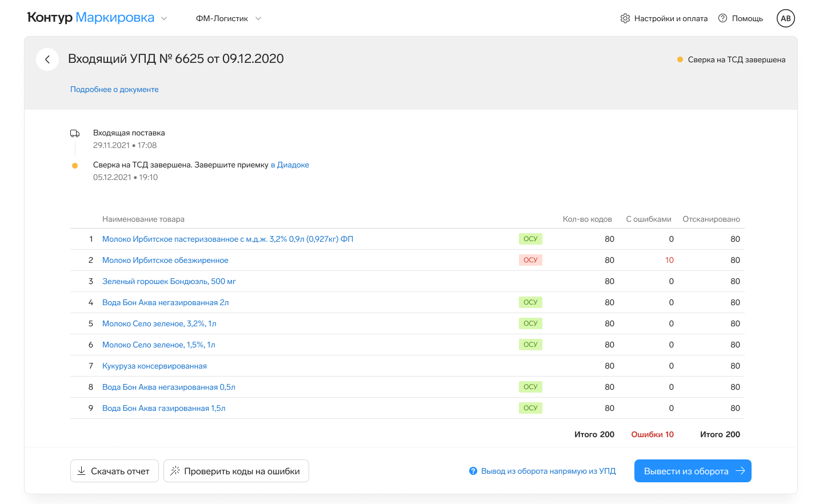The width and height of the screenshot is (815, 504).
Task: Click the red error count 10
Action: (669, 260)
